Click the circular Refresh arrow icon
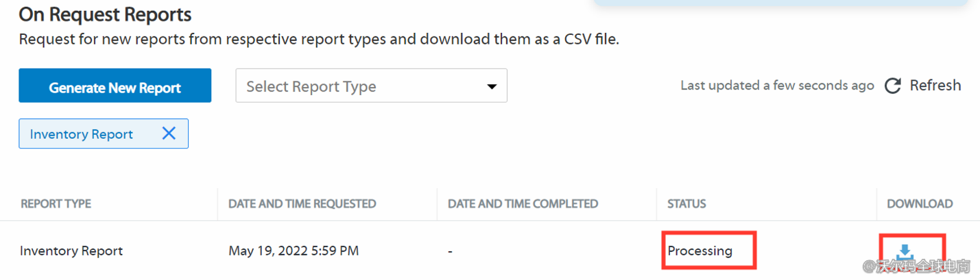This screenshot has height=280, width=980. [892, 86]
